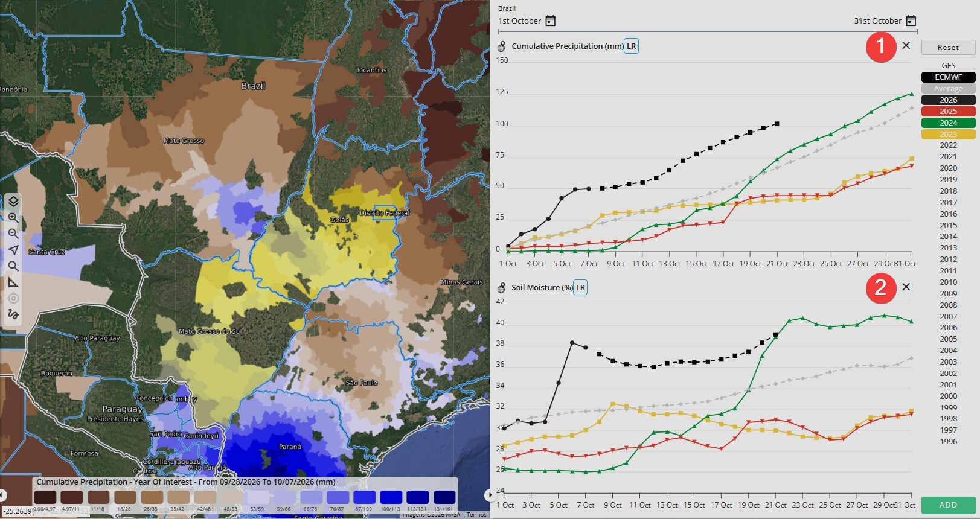This screenshot has height=519, width=980.
Task: Open the map search tool
Action: (x=13, y=266)
